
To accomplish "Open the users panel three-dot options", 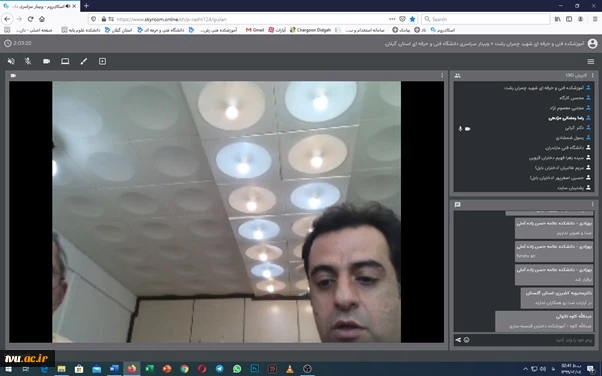I will coord(592,75).
